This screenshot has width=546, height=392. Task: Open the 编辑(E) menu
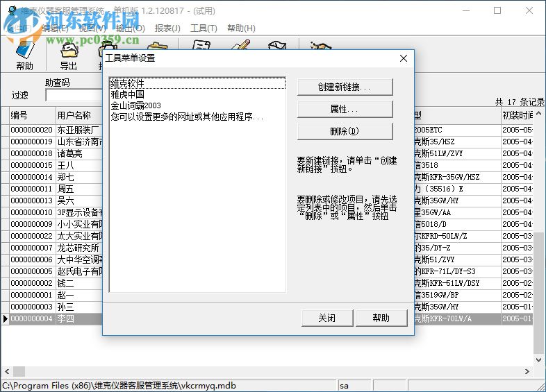(x=54, y=28)
